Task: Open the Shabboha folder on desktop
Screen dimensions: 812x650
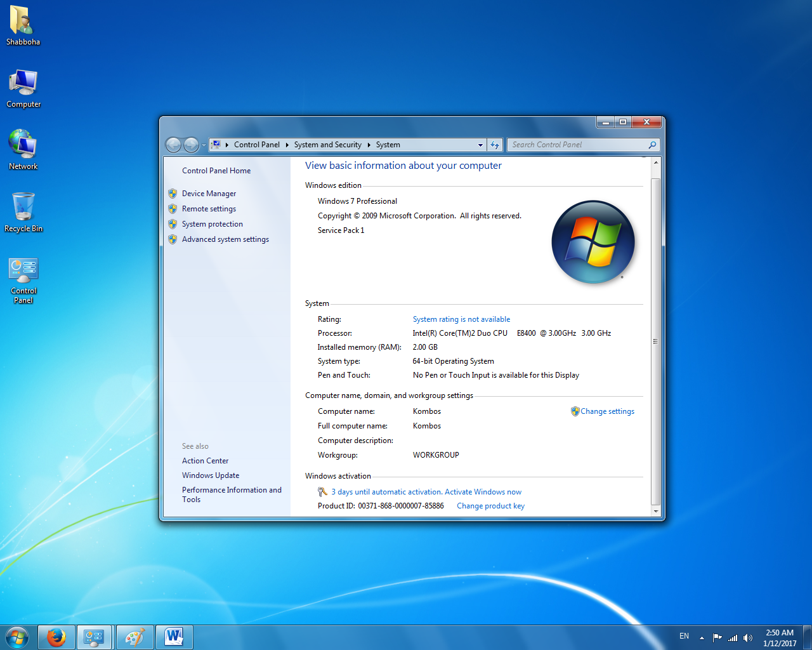Action: click(x=23, y=25)
